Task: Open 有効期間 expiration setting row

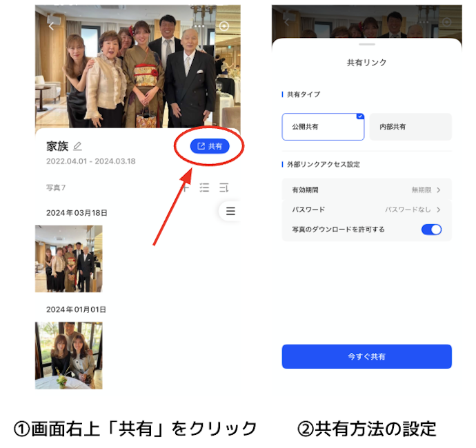Action: [367, 190]
